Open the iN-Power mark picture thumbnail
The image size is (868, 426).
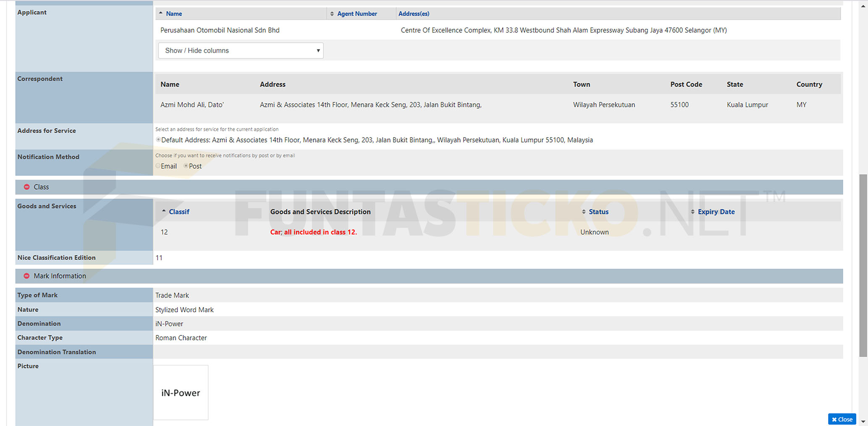click(x=181, y=392)
